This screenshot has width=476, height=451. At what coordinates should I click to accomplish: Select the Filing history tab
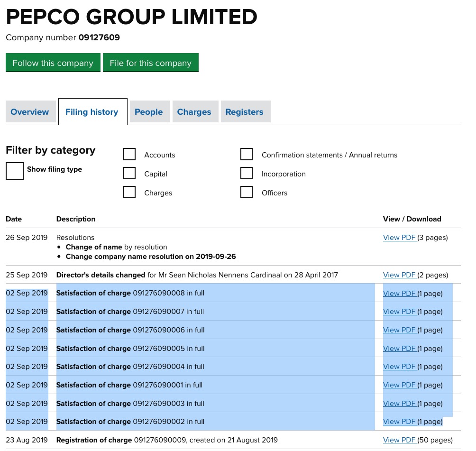tap(92, 112)
